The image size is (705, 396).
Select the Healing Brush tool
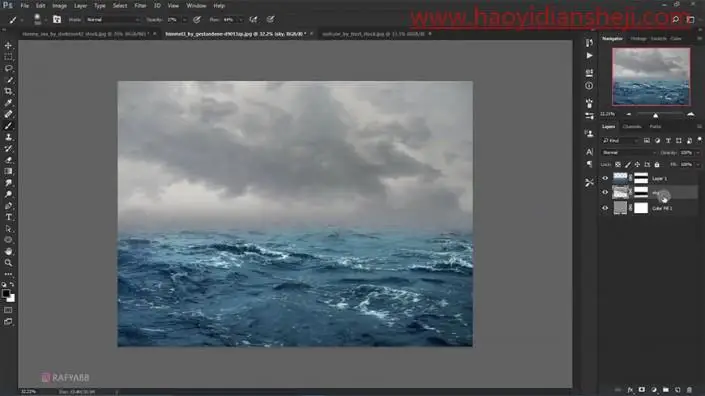[8, 114]
